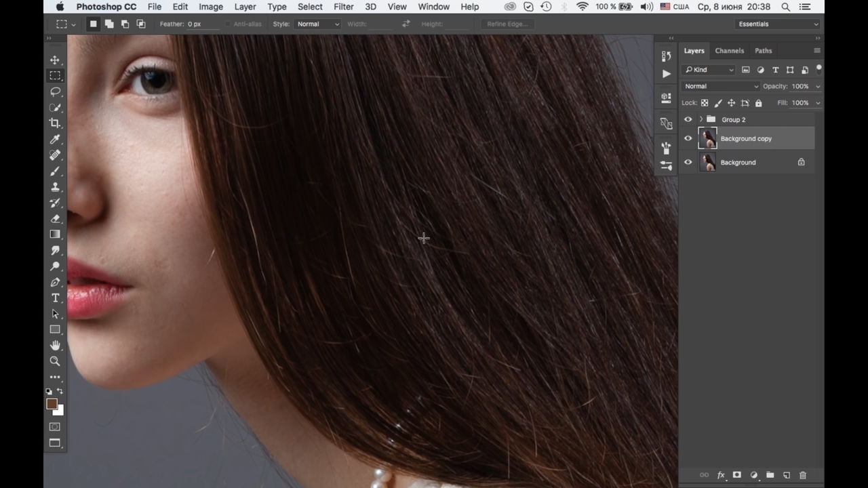Screen dimensions: 868x488
Task: Select the Quick Selection tool
Action: 55,107
